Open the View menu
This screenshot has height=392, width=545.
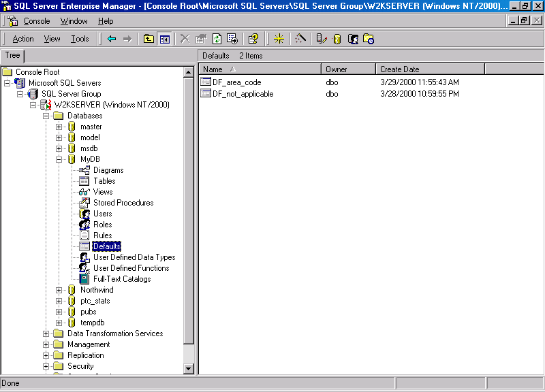pos(52,39)
